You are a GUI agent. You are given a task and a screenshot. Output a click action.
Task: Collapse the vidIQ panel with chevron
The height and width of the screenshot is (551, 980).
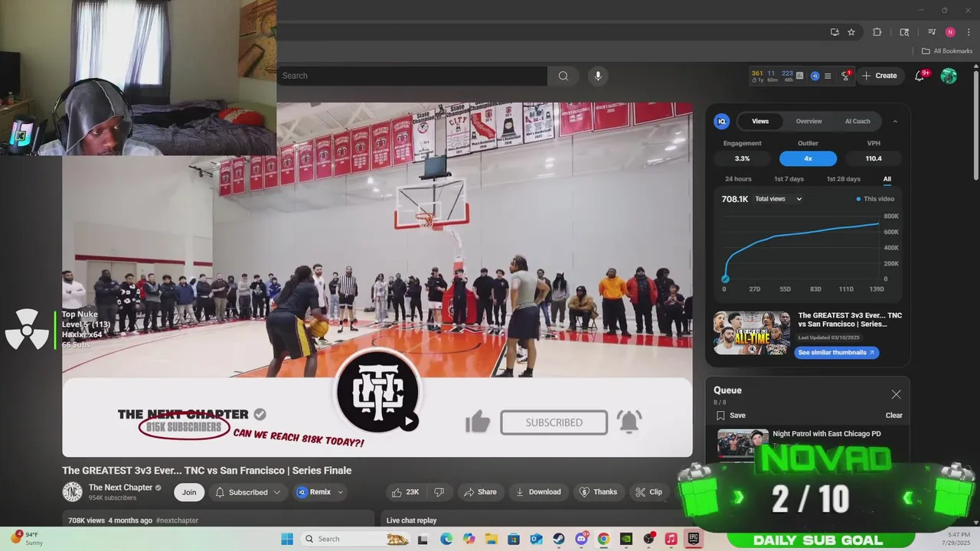point(895,121)
